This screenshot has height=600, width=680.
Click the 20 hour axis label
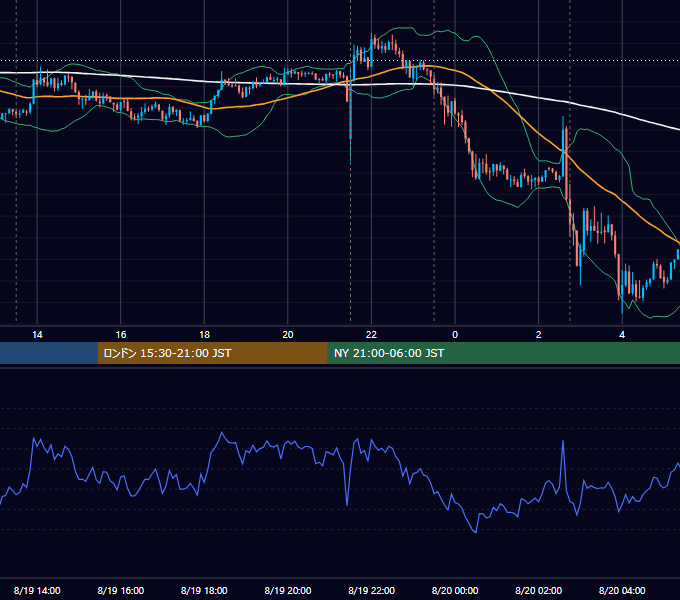click(288, 335)
